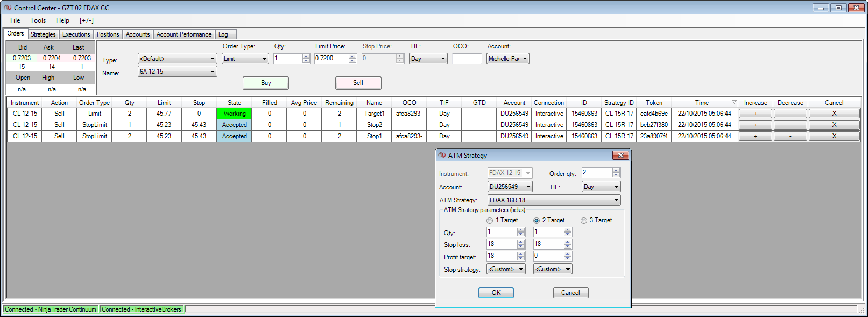The height and width of the screenshot is (317, 868).
Task: Close the ATM Strategy dialog
Action: coord(620,155)
